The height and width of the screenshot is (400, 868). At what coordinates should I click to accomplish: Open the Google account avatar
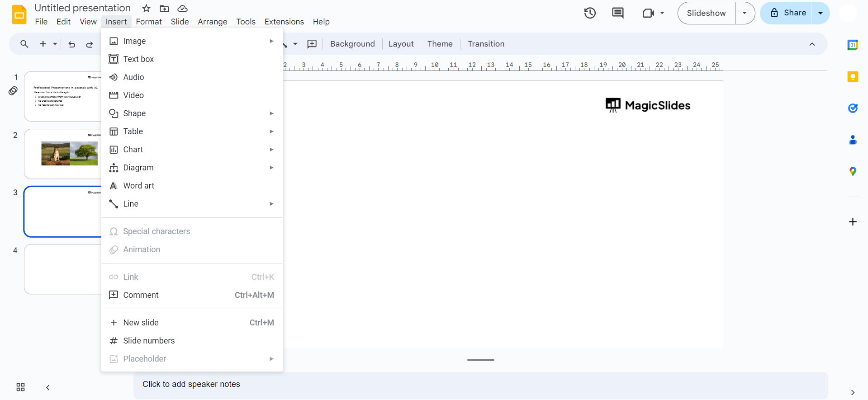click(x=848, y=13)
